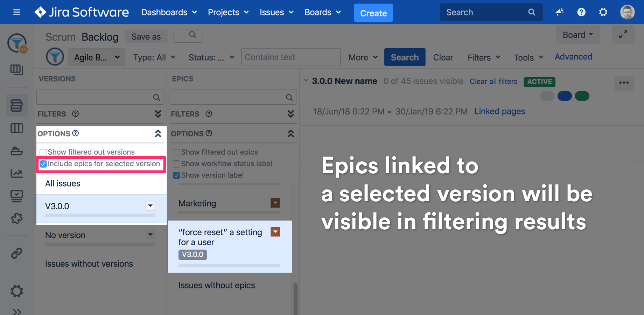Expand the V3.0.0 version dropdown arrow

pyautogui.click(x=150, y=206)
